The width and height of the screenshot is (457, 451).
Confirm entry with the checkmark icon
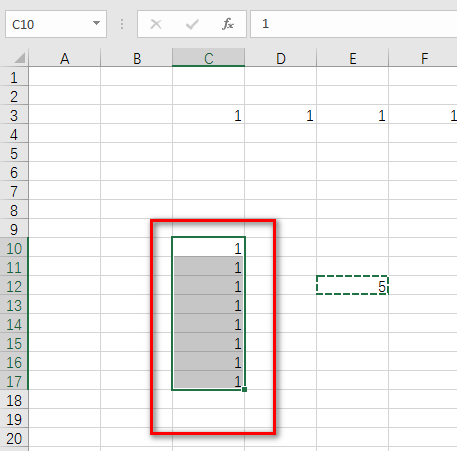tap(192, 24)
